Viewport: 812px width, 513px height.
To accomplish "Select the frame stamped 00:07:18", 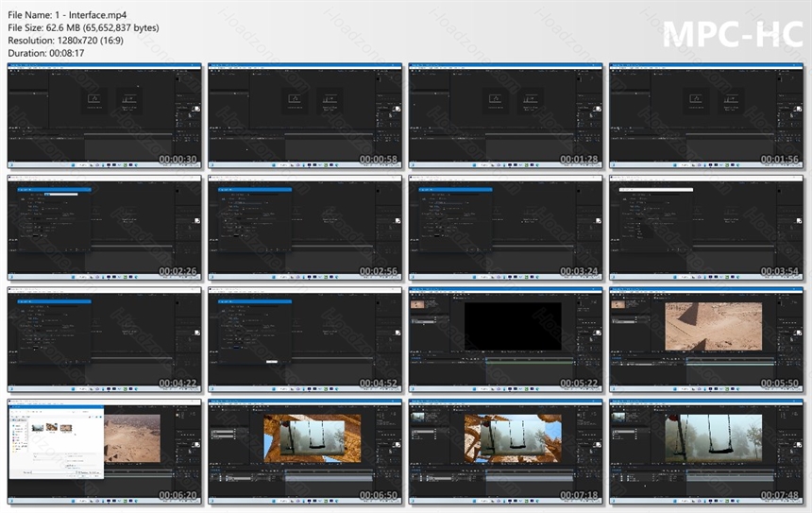I will 506,452.
